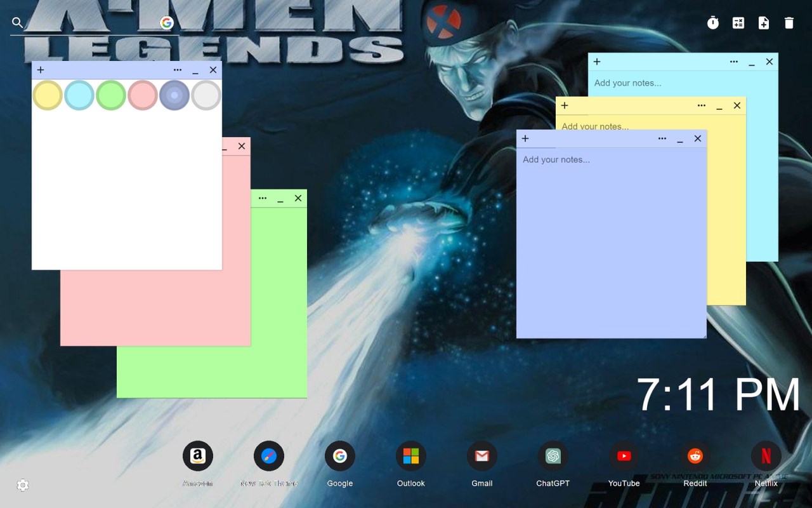Pick the green color swatch
This screenshot has height=508, width=812.
click(111, 95)
